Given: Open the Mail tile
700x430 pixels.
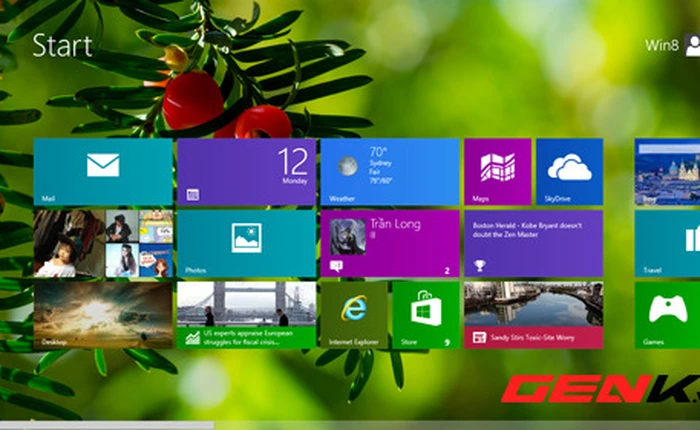Looking at the screenshot, I should coord(103,172).
